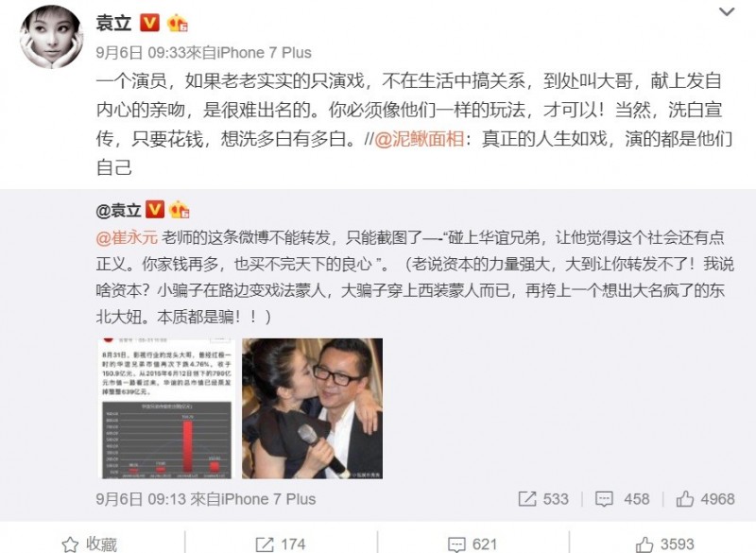Like the quoted post with 4968 likes
Screen dimensions: 756x553
point(705,499)
